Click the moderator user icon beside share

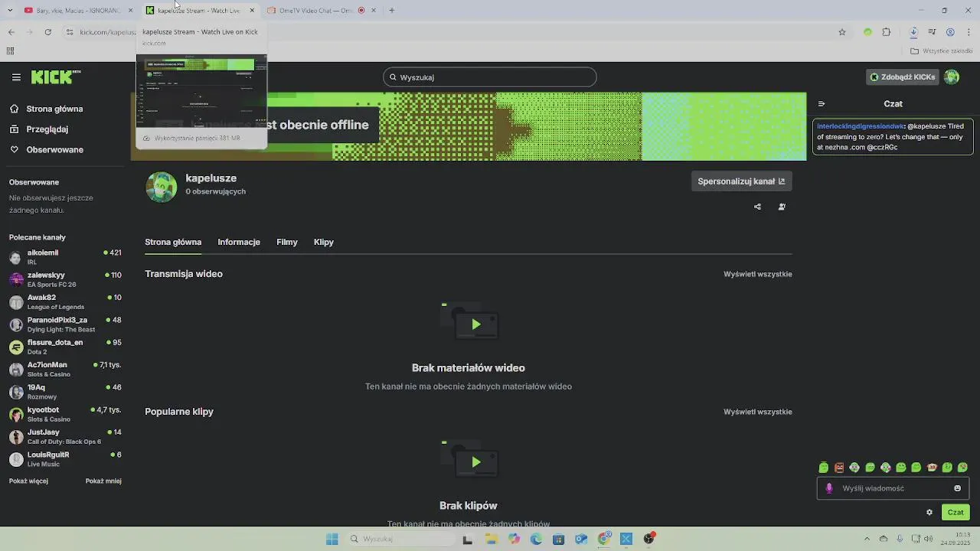782,207
